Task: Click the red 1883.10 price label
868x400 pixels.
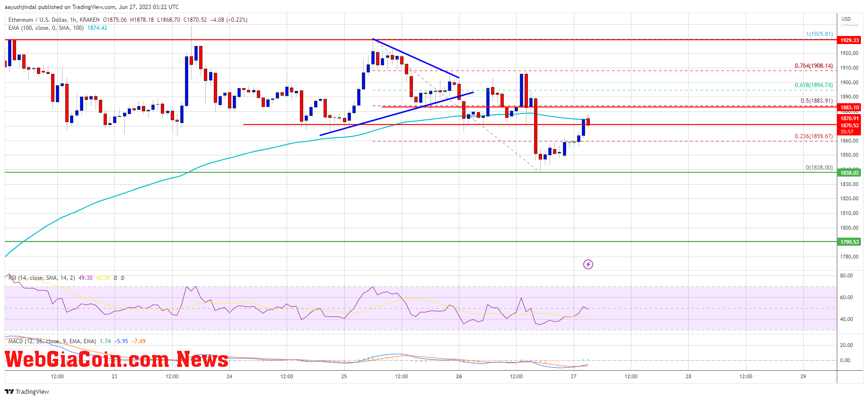Action: click(850, 107)
